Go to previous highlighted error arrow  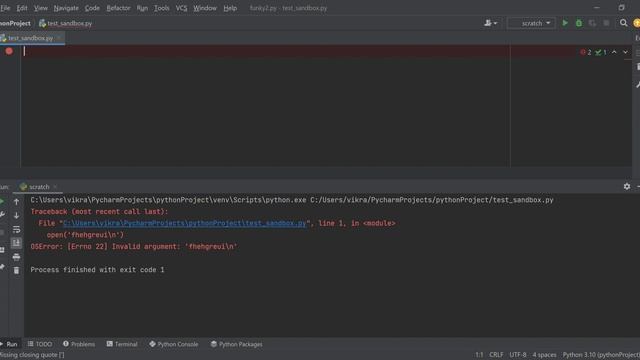(x=614, y=52)
